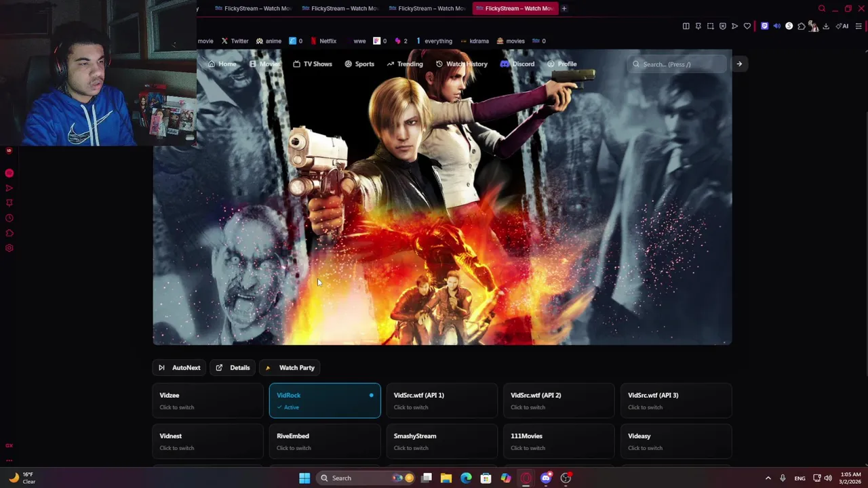Click the downloads arrow icon in toolbar
This screenshot has height=488, width=868.
tap(826, 26)
